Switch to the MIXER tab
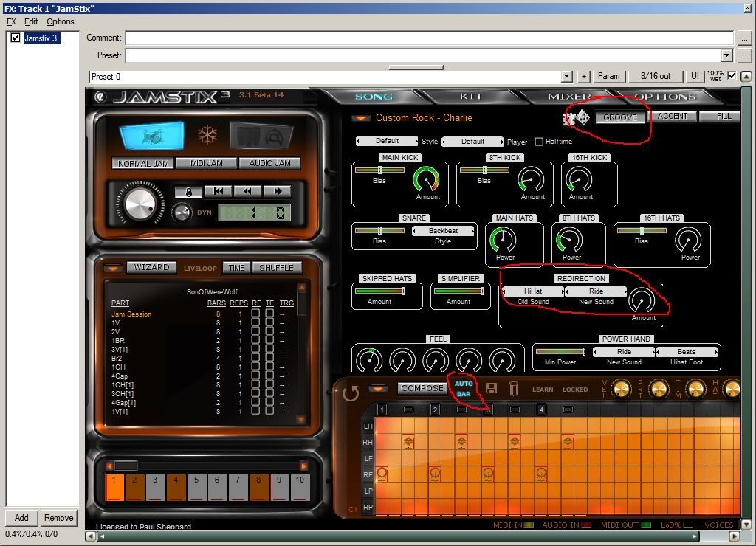Image resolution: width=756 pixels, height=546 pixels. pos(569,97)
